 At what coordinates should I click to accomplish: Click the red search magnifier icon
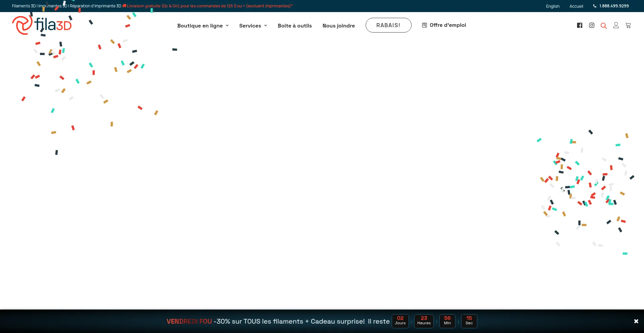[x=604, y=26]
